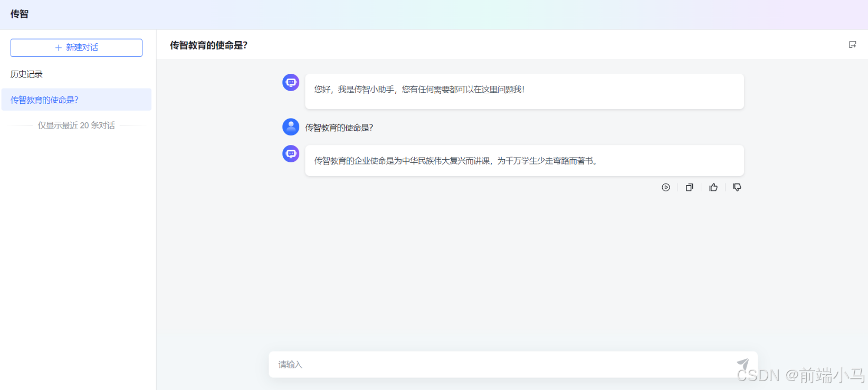Give the reply a thumbs up
868x390 pixels.
(x=713, y=187)
